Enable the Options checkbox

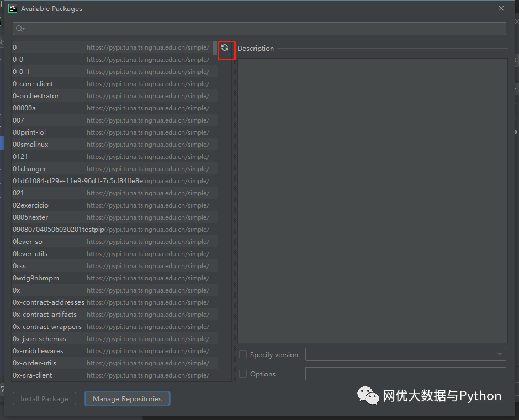point(243,374)
